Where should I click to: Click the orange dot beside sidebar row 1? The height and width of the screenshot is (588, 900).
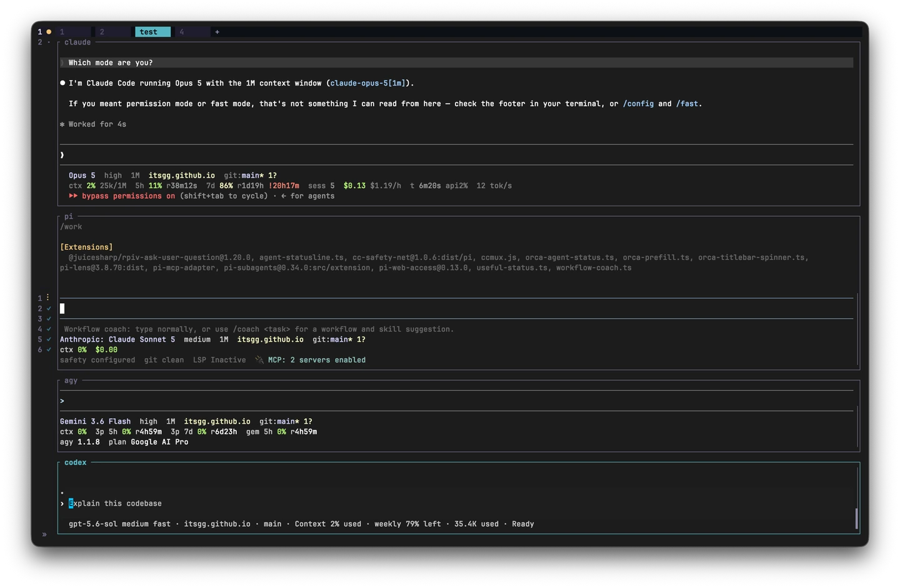(49, 32)
